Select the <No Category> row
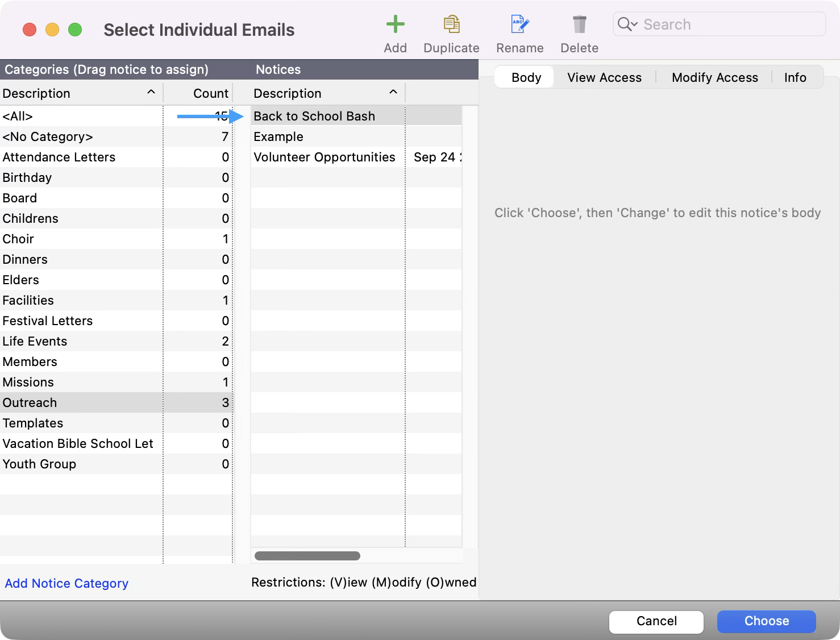840x640 pixels. 116,136
